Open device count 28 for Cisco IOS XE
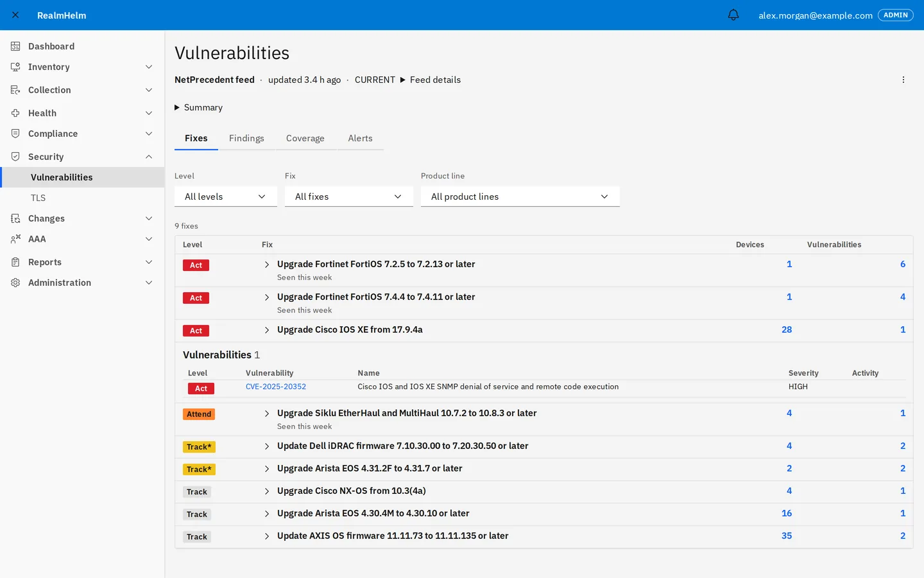 tap(787, 329)
